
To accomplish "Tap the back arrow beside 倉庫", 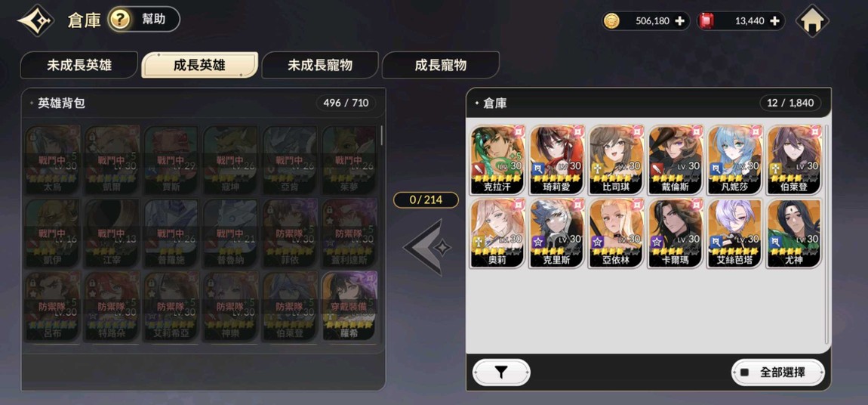I will (36, 20).
